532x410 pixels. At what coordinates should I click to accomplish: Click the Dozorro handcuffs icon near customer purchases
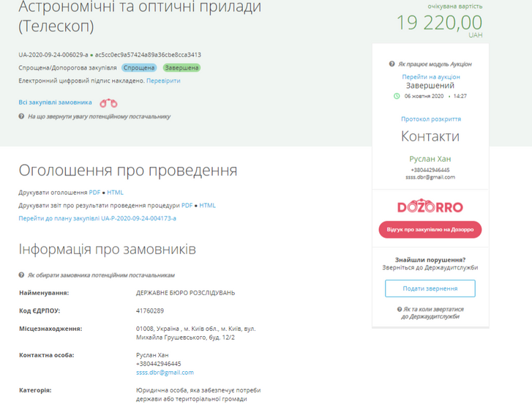(108, 102)
